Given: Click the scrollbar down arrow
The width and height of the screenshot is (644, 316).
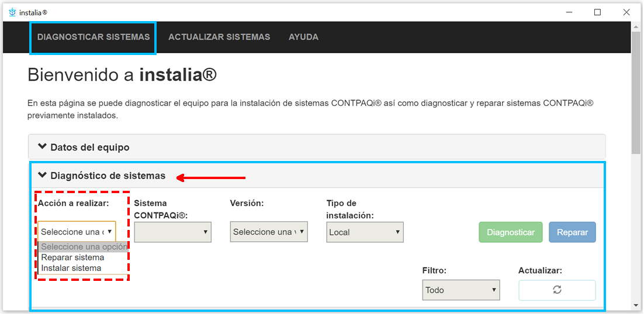Looking at the screenshot, I should coord(636,305).
